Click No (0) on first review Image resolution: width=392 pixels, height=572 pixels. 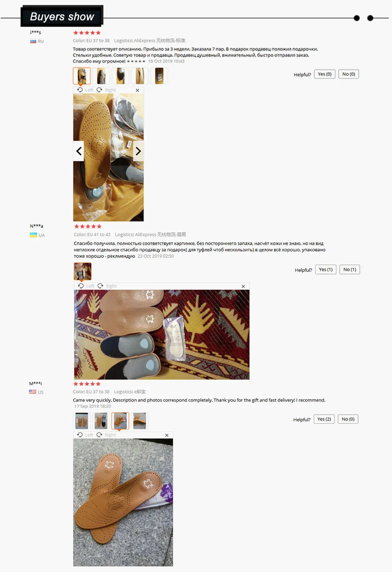[x=349, y=74]
